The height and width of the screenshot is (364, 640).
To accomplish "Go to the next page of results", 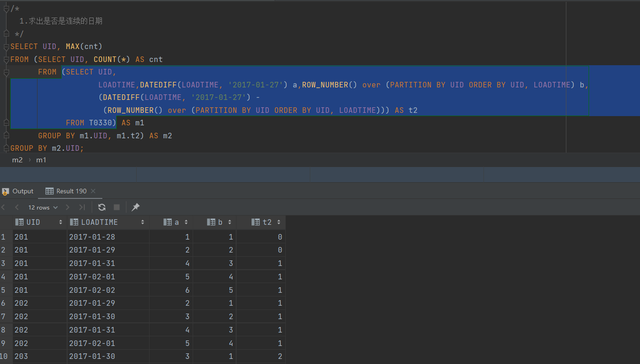I will tap(68, 207).
